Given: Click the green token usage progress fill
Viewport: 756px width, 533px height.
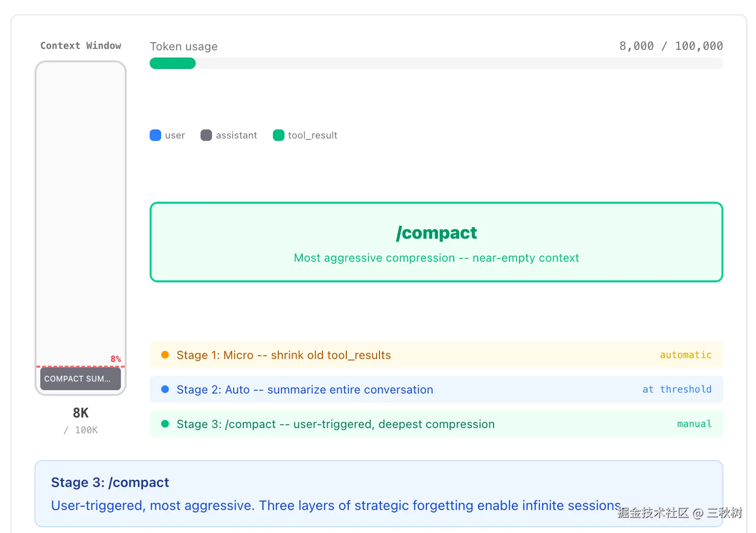Looking at the screenshot, I should click(x=173, y=63).
